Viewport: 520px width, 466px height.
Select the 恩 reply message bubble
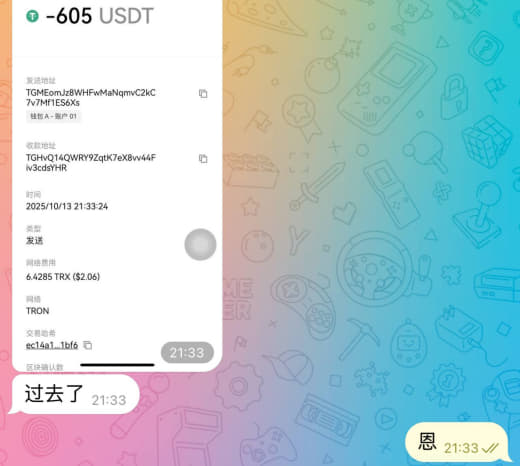point(456,442)
